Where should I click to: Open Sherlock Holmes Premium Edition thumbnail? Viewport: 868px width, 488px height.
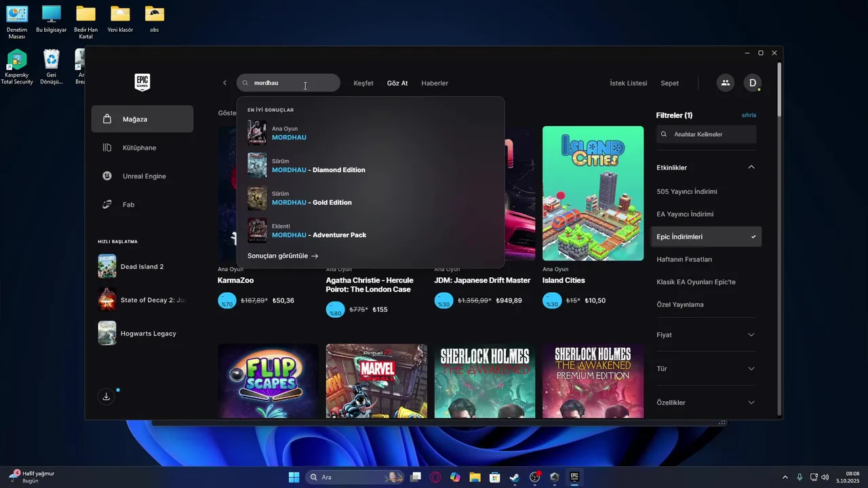pos(593,381)
